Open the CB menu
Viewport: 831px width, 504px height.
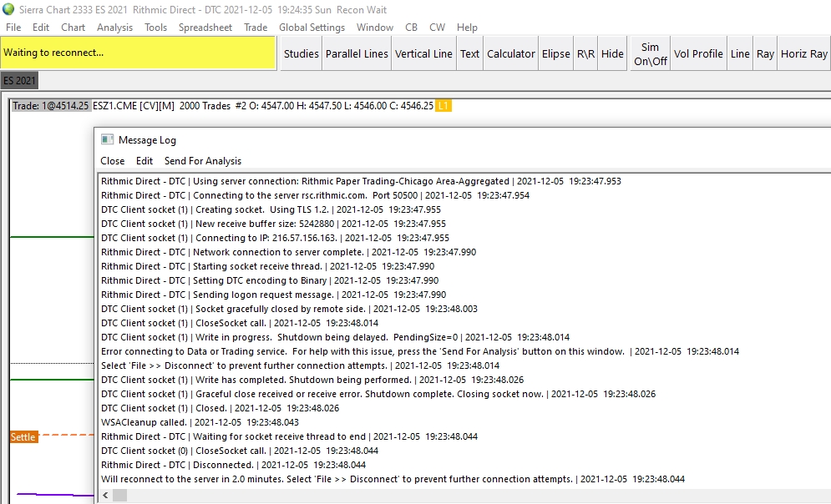click(411, 28)
